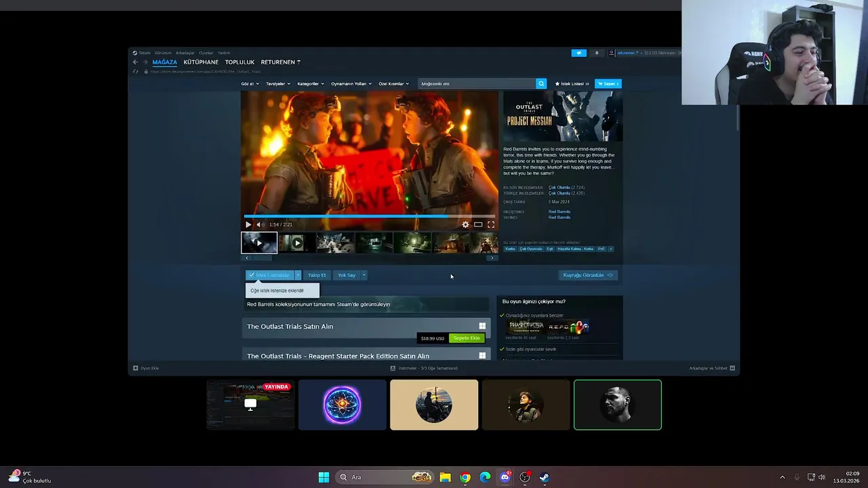Viewport: 868px width, 488px height.
Task: Open Oynamanın Yolları dropdown menu
Action: click(351, 83)
